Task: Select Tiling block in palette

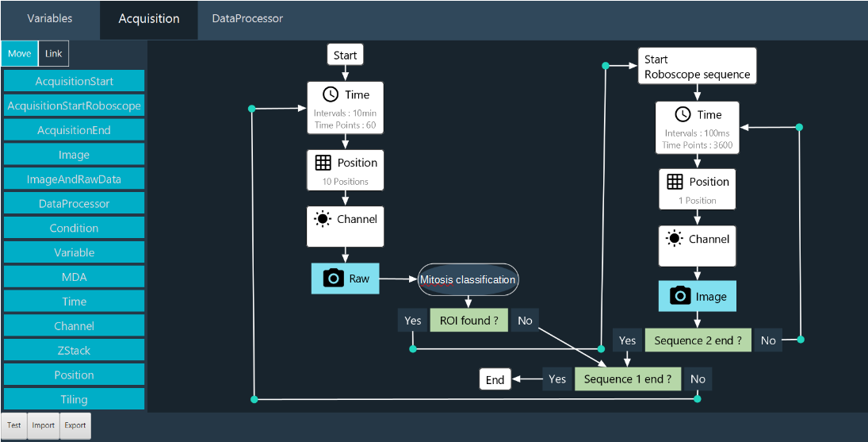Action: click(x=75, y=399)
